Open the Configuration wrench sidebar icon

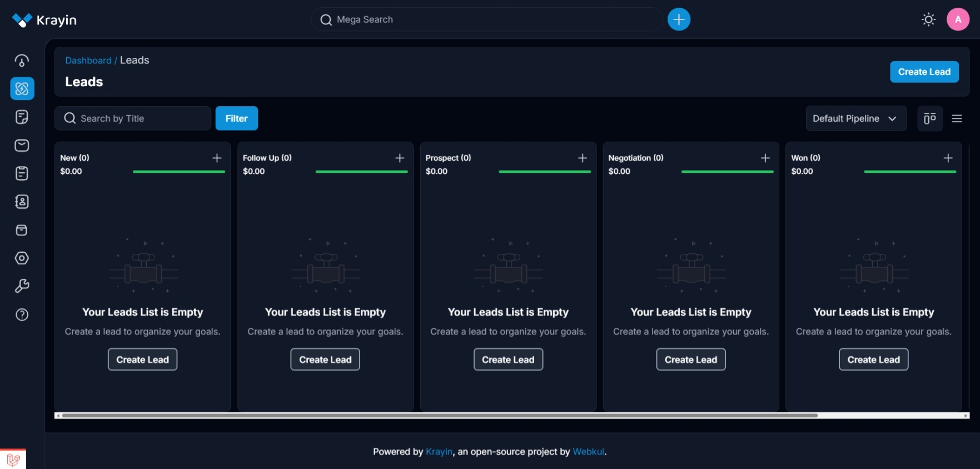tap(22, 286)
